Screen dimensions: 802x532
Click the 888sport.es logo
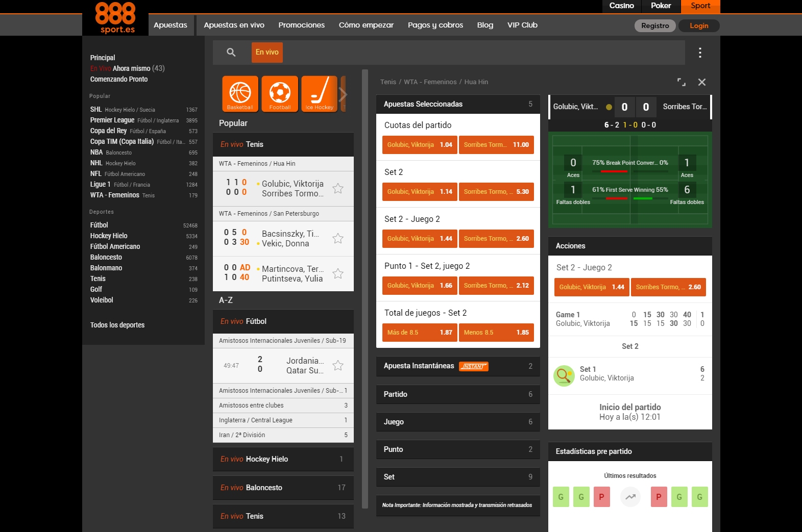point(115,18)
